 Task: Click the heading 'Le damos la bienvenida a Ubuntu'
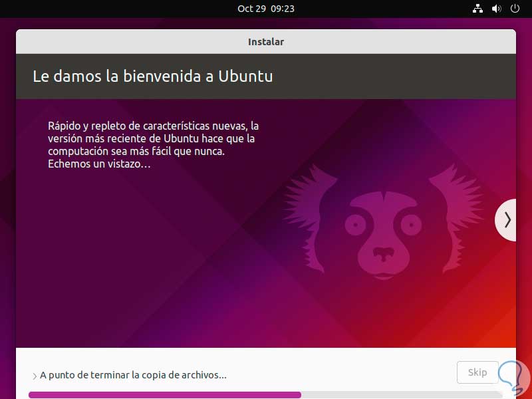tap(153, 76)
